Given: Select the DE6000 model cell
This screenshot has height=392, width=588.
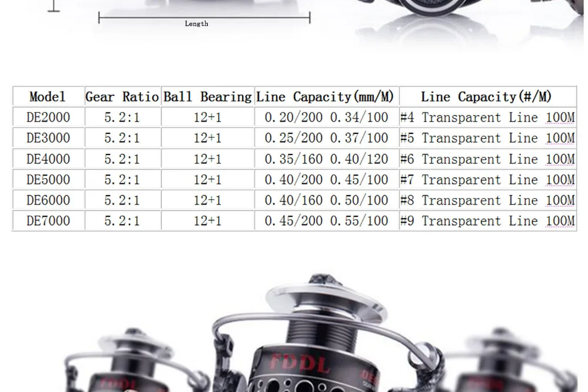Looking at the screenshot, I should click(48, 200).
